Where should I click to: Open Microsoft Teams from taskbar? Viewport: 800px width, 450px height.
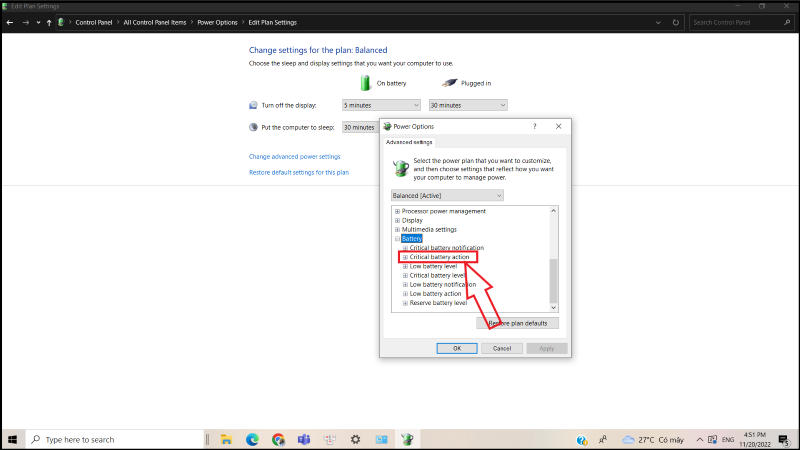coord(304,439)
